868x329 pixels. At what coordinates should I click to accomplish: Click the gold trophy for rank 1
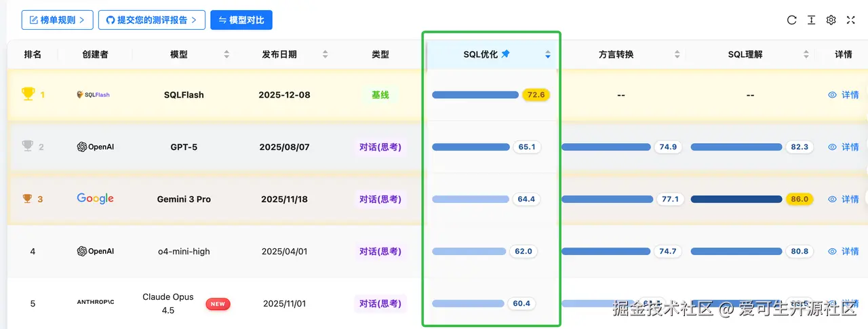pos(28,95)
